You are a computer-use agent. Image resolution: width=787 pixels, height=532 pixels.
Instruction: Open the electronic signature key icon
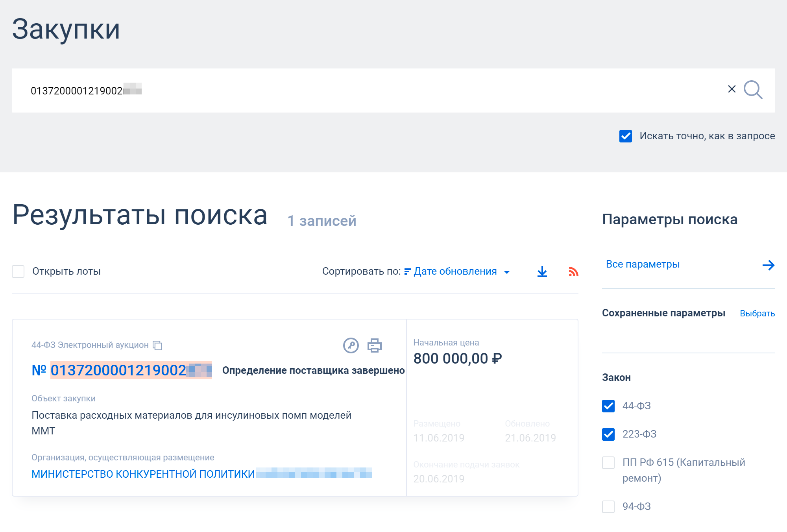click(351, 345)
